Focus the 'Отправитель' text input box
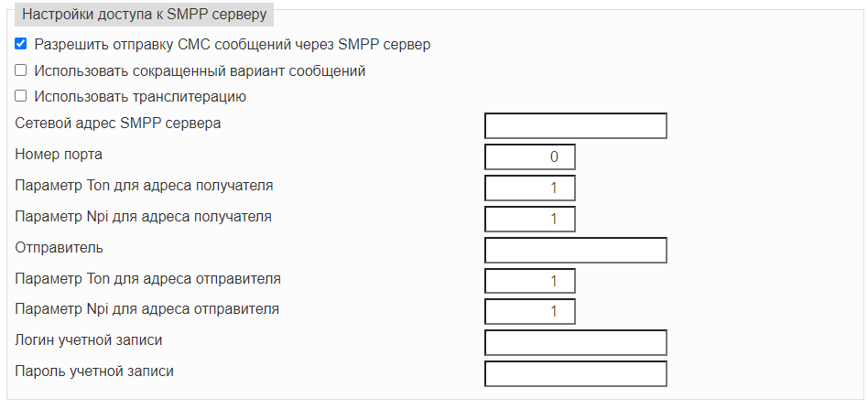 (x=576, y=250)
